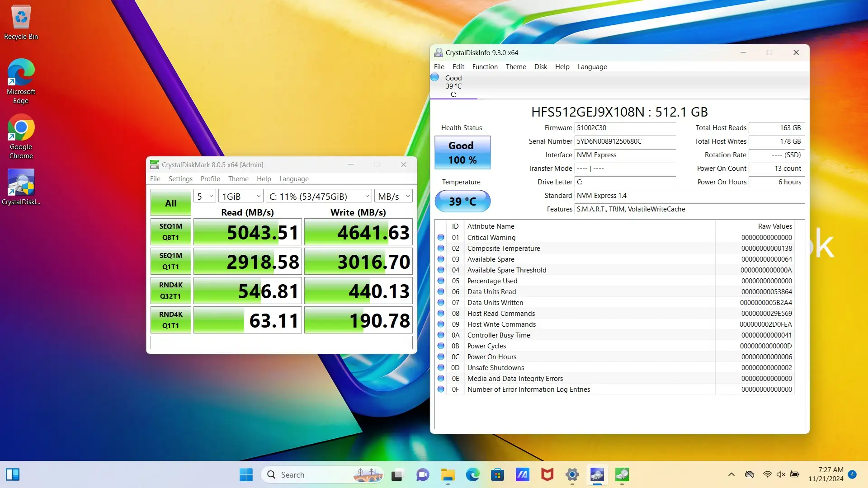Viewport: 868px width, 488px height.
Task: Run the SEQ1M Q1T1 test
Action: (171, 261)
